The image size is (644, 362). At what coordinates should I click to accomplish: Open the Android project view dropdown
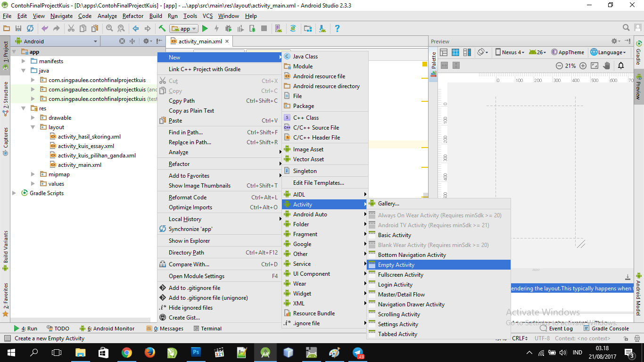tap(57, 41)
